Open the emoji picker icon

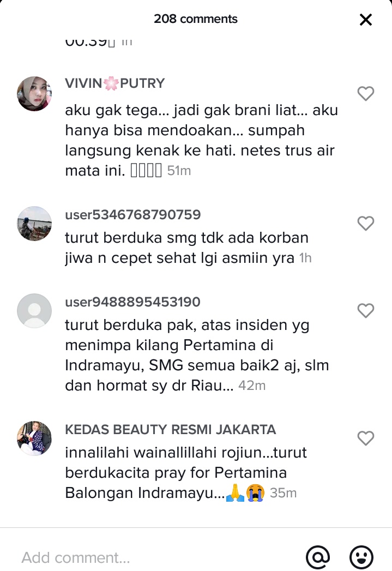pos(361,557)
